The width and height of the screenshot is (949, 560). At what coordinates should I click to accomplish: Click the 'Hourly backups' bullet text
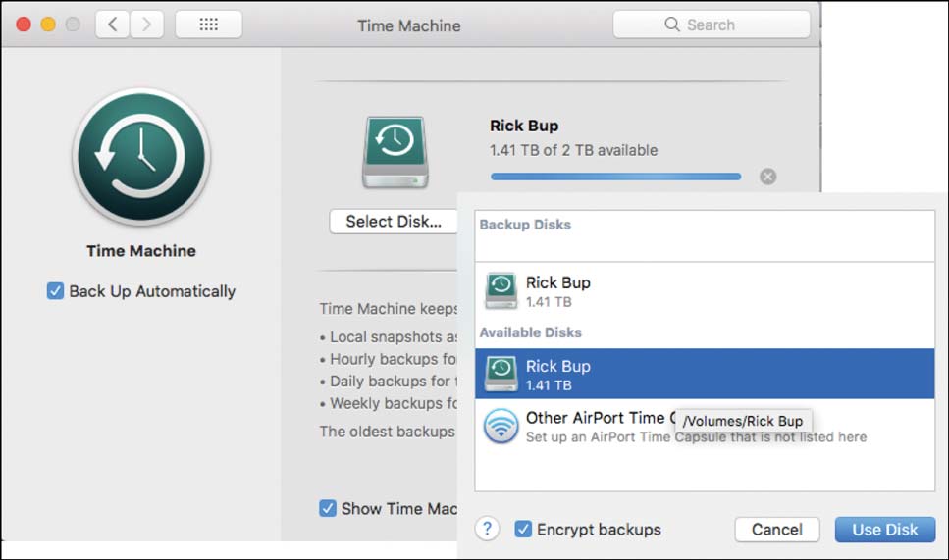(x=393, y=359)
